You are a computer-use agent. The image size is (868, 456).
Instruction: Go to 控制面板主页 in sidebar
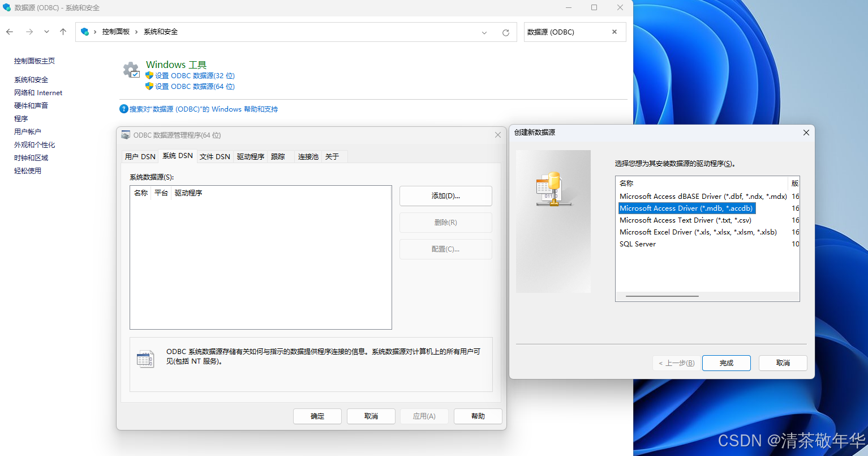(x=35, y=61)
